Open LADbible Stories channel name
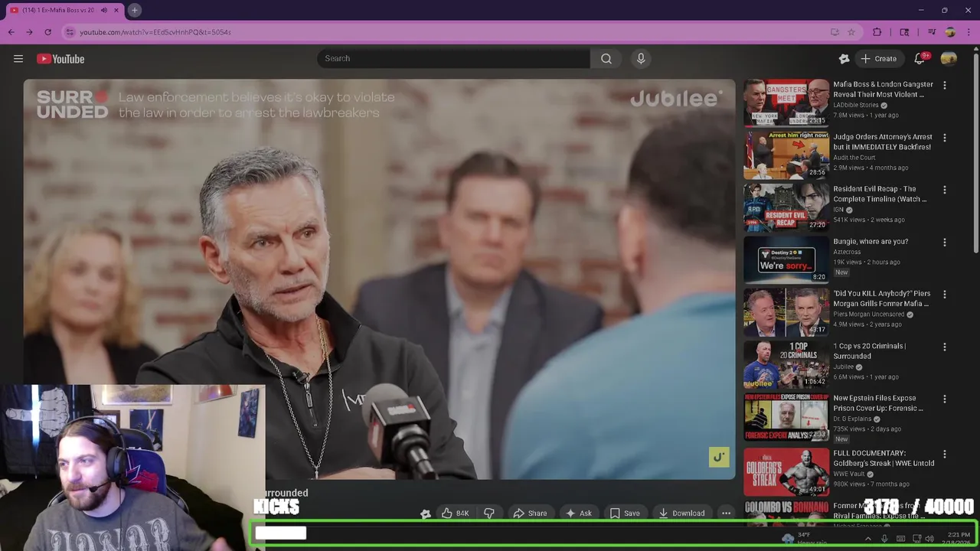The image size is (980, 551). tap(856, 105)
